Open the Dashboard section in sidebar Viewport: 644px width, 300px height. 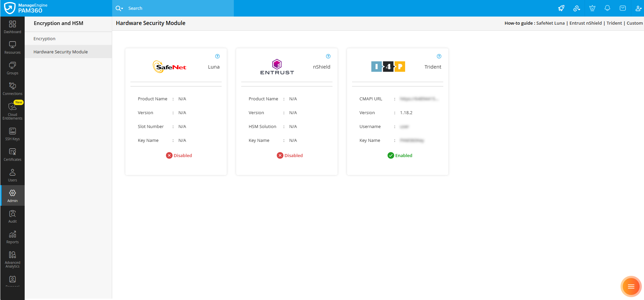pos(13,27)
